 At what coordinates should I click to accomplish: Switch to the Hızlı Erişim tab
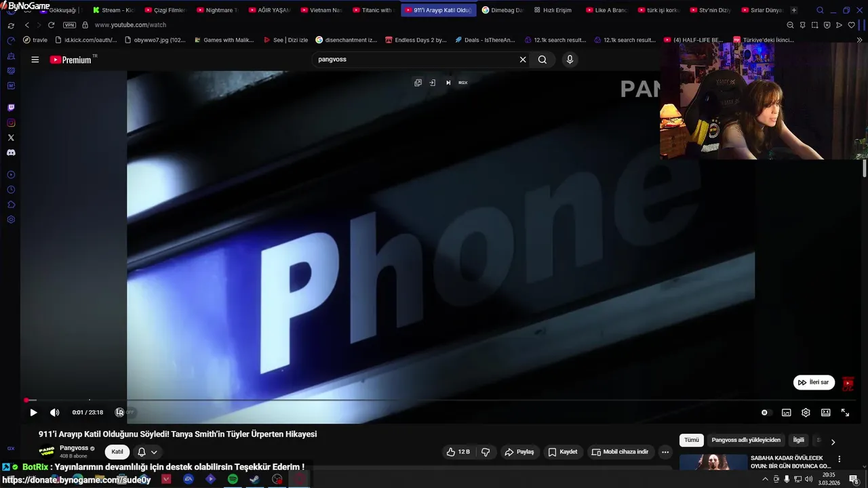point(553,10)
